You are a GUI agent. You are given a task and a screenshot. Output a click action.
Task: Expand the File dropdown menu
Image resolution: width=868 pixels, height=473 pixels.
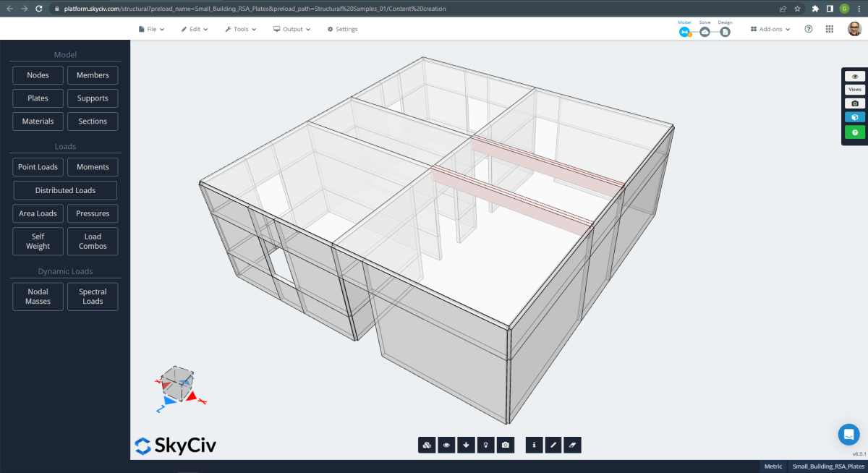(151, 29)
